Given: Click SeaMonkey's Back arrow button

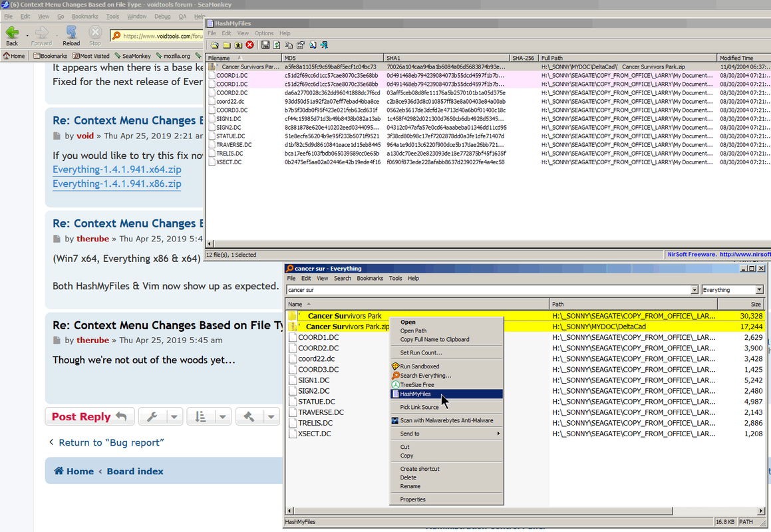Looking at the screenshot, I should [x=12, y=36].
